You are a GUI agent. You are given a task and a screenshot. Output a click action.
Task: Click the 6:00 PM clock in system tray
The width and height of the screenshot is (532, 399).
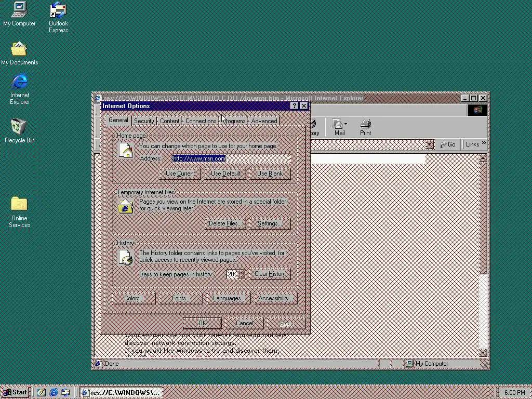pos(514,393)
